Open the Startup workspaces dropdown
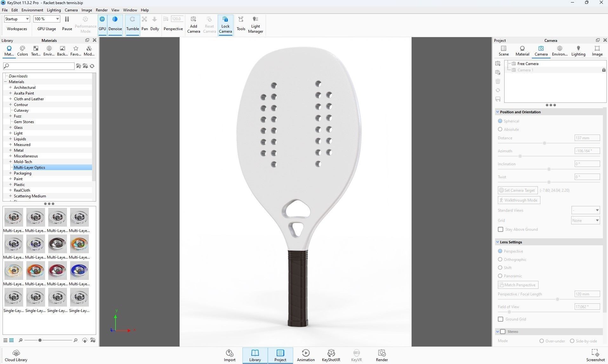The image size is (608, 364). pyautogui.click(x=17, y=19)
